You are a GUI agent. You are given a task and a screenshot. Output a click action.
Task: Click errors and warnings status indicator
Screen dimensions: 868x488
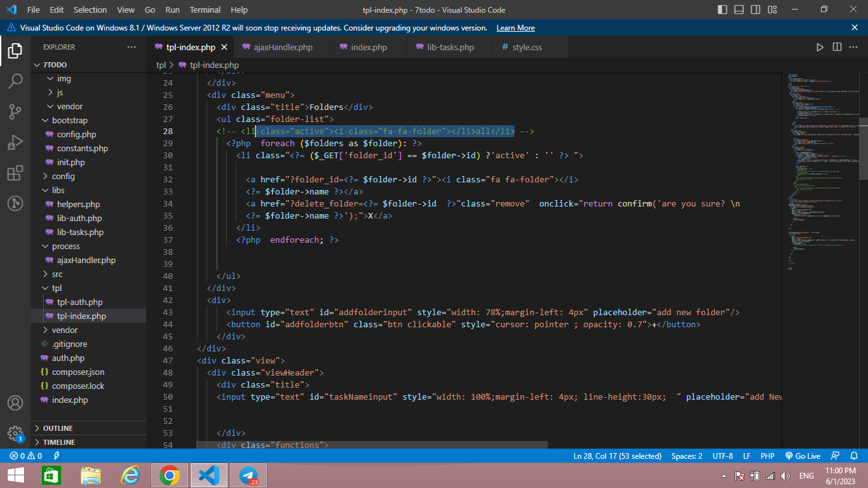25,456
